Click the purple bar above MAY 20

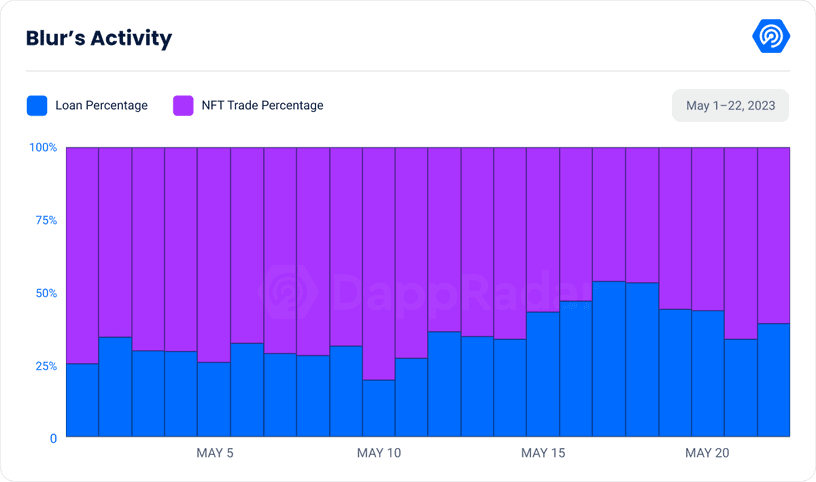tap(708, 229)
